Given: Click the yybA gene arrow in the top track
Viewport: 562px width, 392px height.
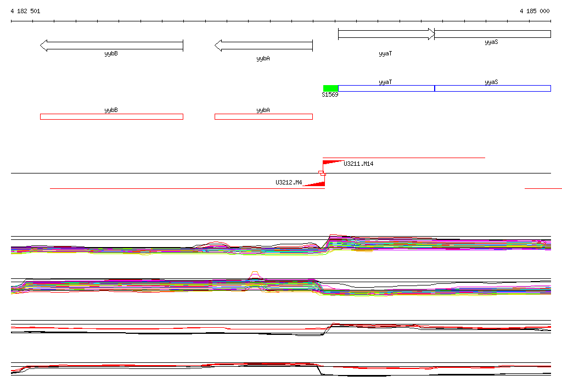Looking at the screenshot, I should click(x=263, y=46).
